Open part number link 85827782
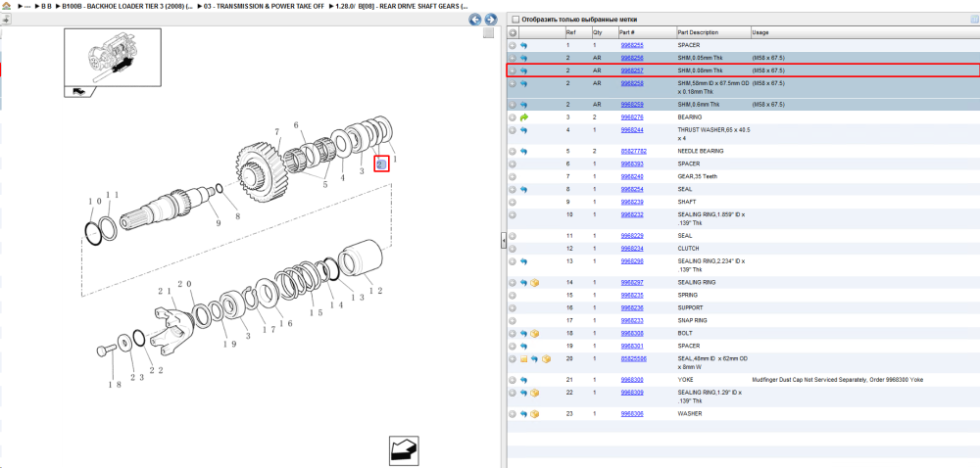Screen dimensions: 980x468 (633, 152)
